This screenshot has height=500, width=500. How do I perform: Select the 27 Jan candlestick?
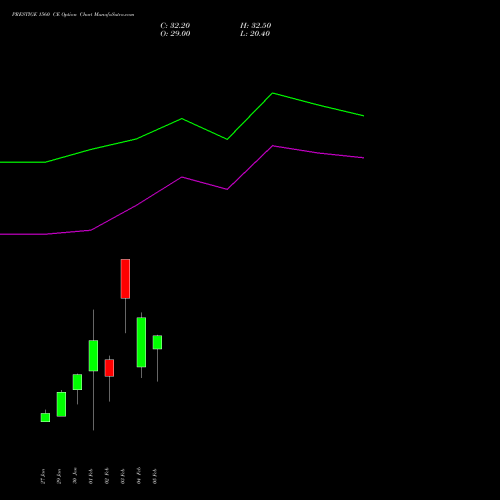tap(45, 417)
